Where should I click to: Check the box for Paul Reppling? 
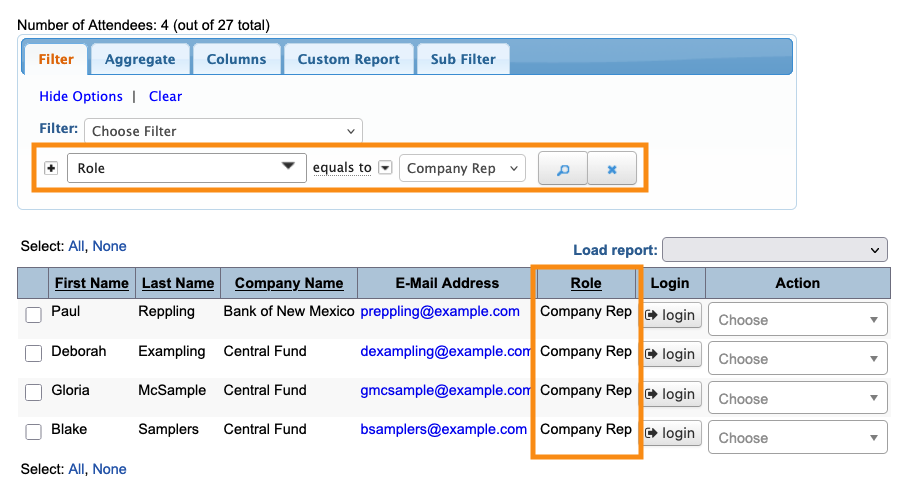(x=33, y=315)
